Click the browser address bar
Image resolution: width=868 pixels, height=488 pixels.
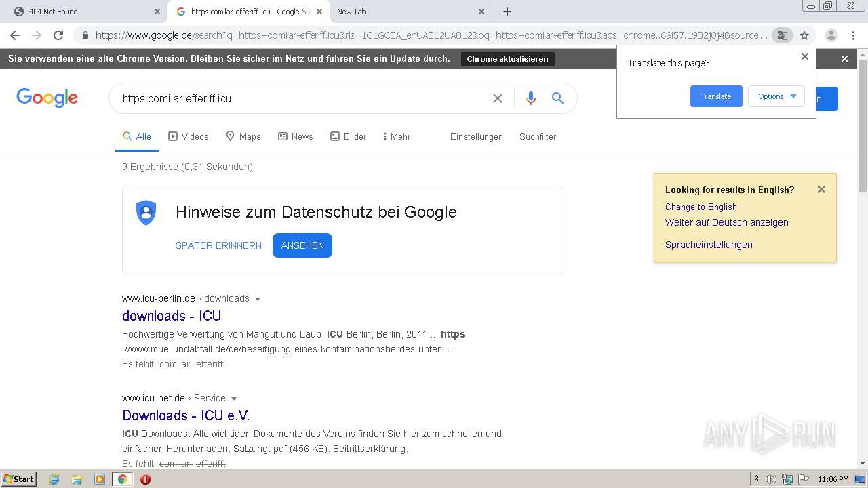[431, 35]
